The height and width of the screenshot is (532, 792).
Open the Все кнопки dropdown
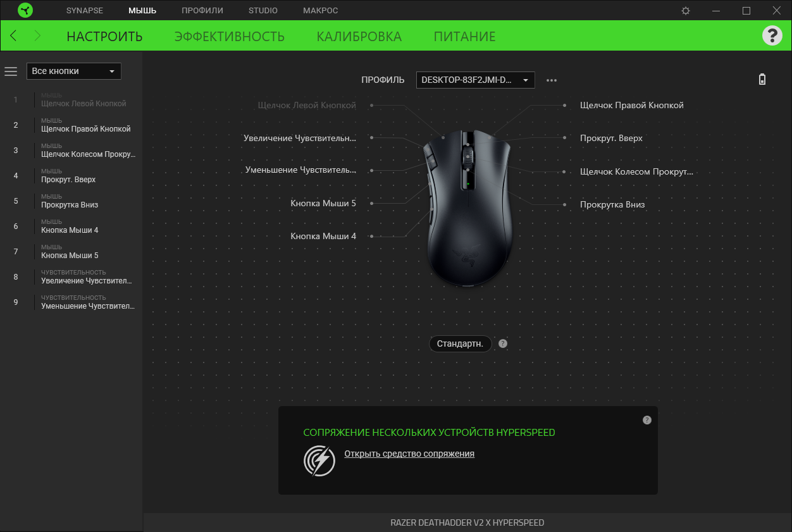coord(73,71)
